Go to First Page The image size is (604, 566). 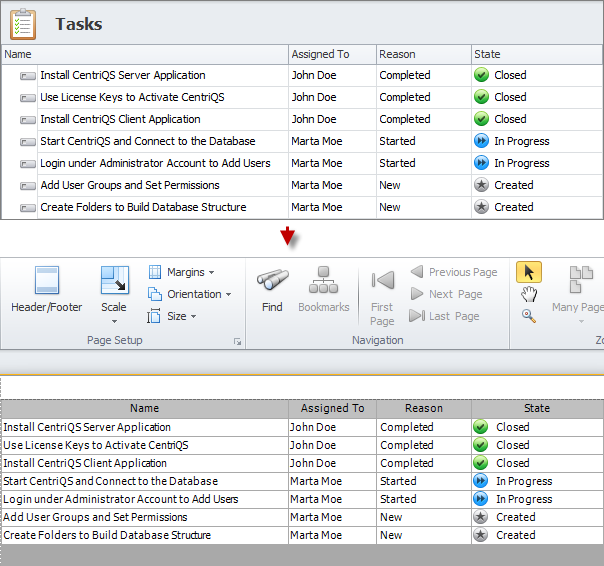(382, 297)
